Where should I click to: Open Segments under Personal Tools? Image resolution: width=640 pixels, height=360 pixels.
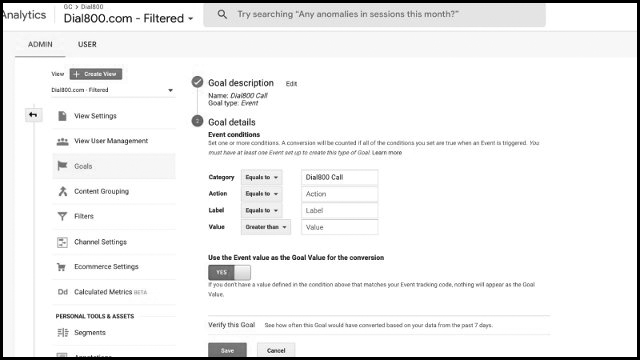point(114,333)
